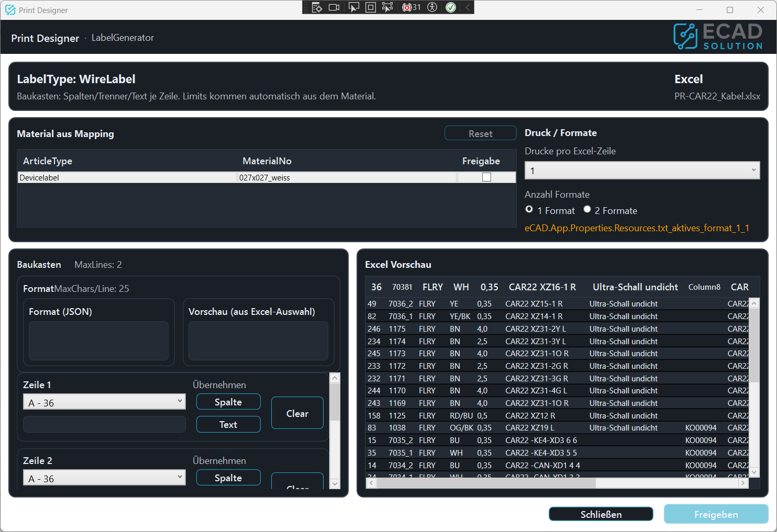Select Excel row 246 with 1175
Viewport: 777px width, 532px height.
pyautogui.click(x=557, y=329)
